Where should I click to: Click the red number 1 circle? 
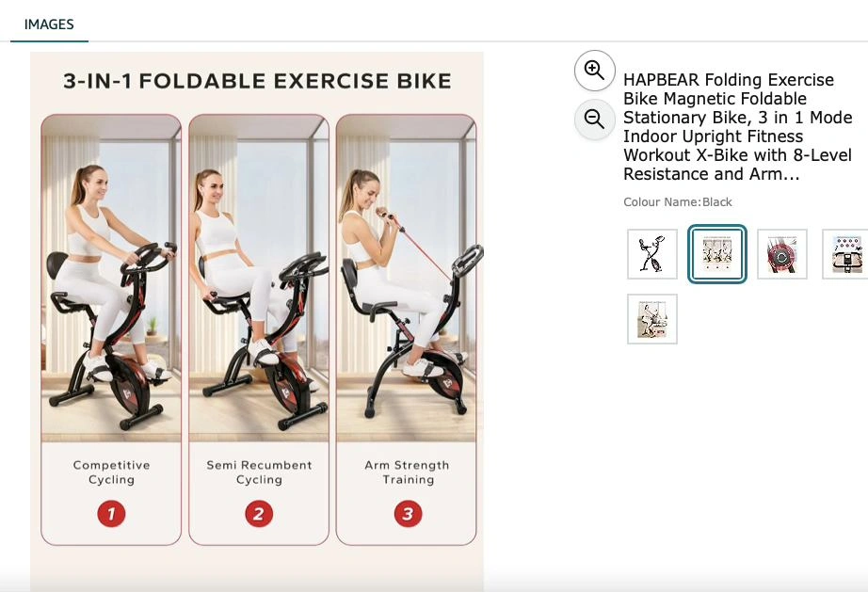[x=111, y=514]
